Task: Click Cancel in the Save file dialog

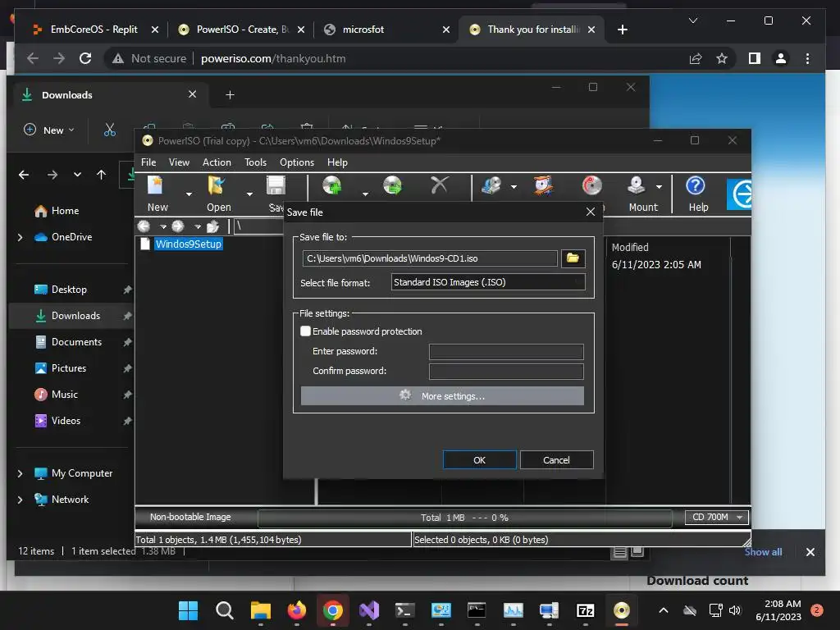Action: [x=557, y=460]
